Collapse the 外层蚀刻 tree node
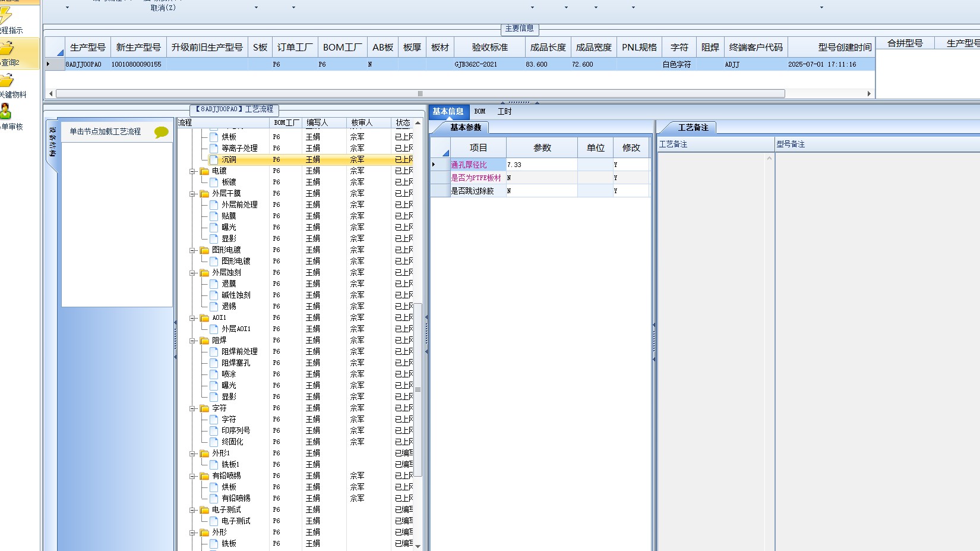The width and height of the screenshot is (980, 551). (x=192, y=273)
